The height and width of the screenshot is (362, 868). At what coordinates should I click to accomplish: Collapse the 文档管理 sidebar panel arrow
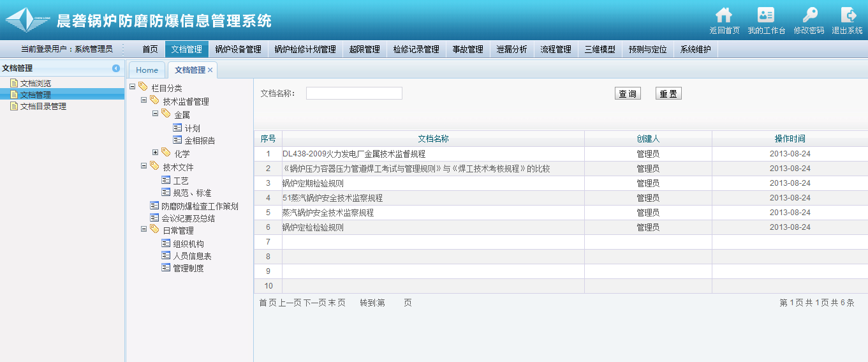tap(116, 68)
